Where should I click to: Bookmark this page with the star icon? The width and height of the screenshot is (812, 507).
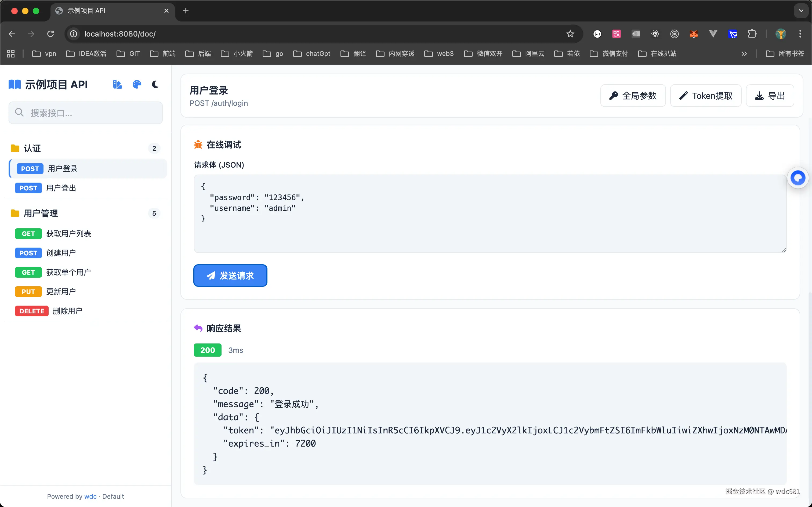pyautogui.click(x=570, y=34)
